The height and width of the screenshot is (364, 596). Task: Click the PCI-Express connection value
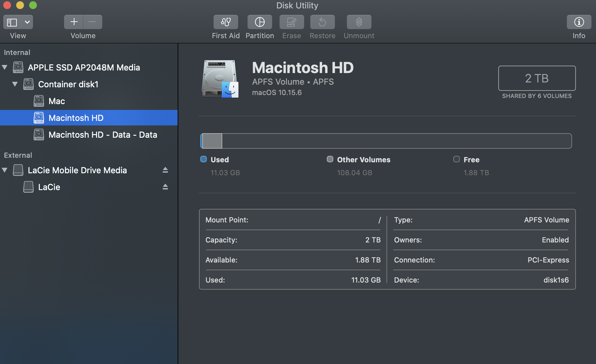(x=548, y=260)
